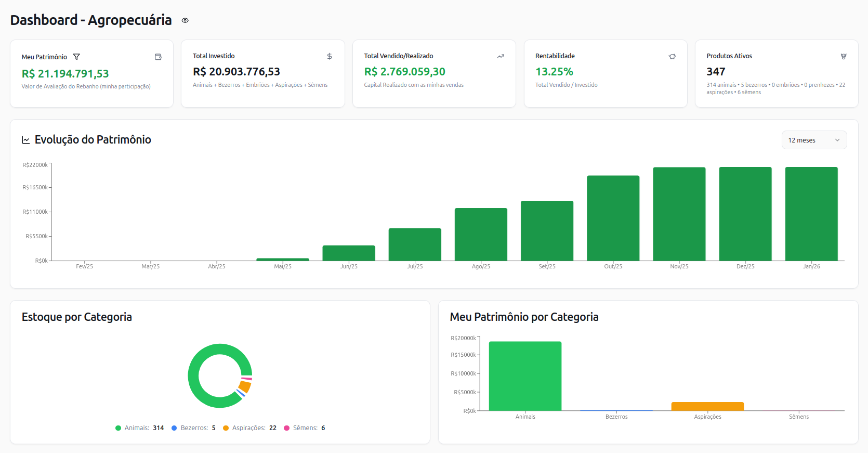Screen dimensions: 868x453
Task: Click the filter icon next to Meu Patrimônio
Action: click(x=76, y=57)
